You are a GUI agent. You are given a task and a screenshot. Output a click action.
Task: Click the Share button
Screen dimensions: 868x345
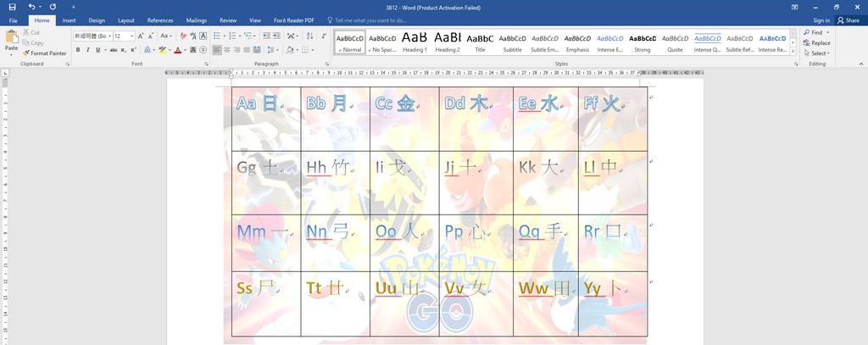point(849,20)
